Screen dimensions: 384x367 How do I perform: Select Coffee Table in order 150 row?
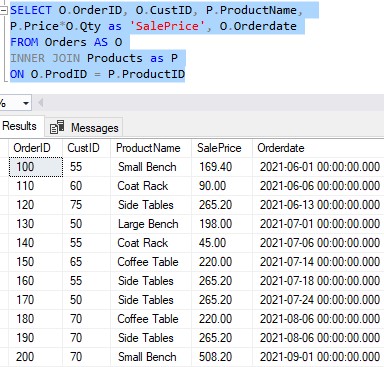151,262
